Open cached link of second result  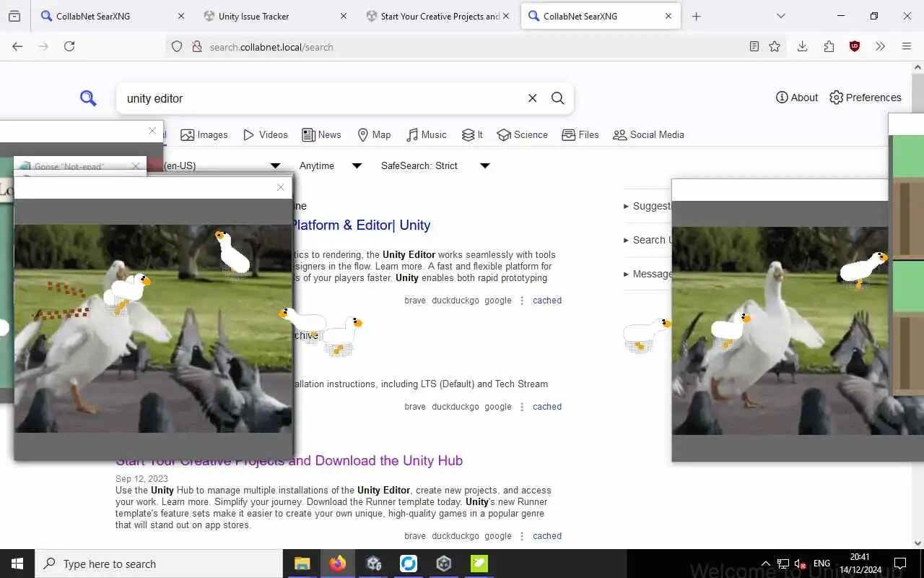547,407
